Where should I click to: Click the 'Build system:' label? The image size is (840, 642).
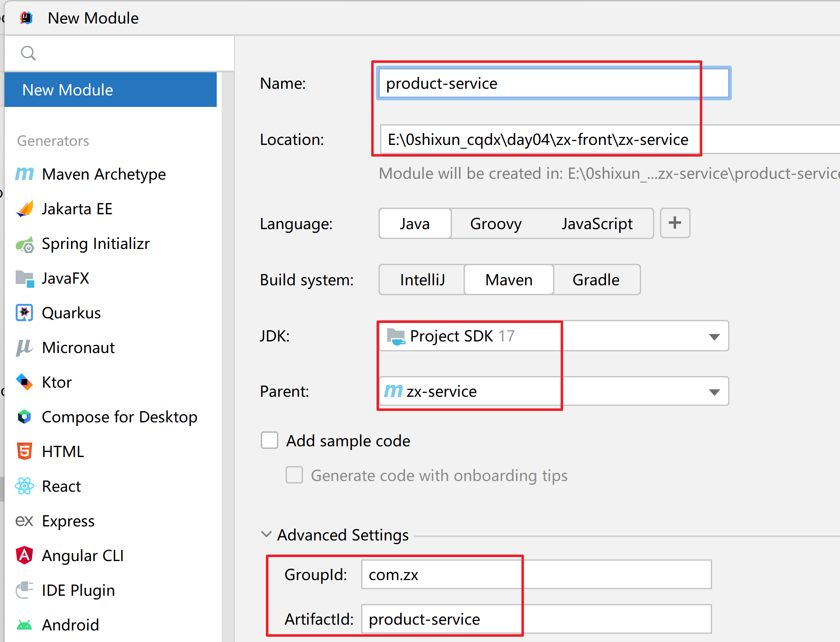click(307, 280)
